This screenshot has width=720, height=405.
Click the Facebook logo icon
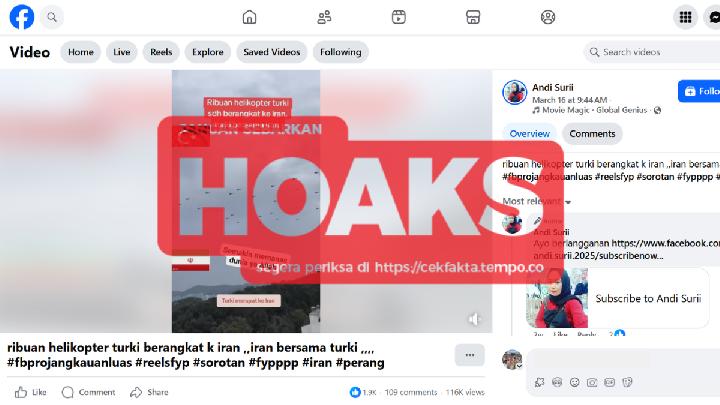click(x=22, y=17)
